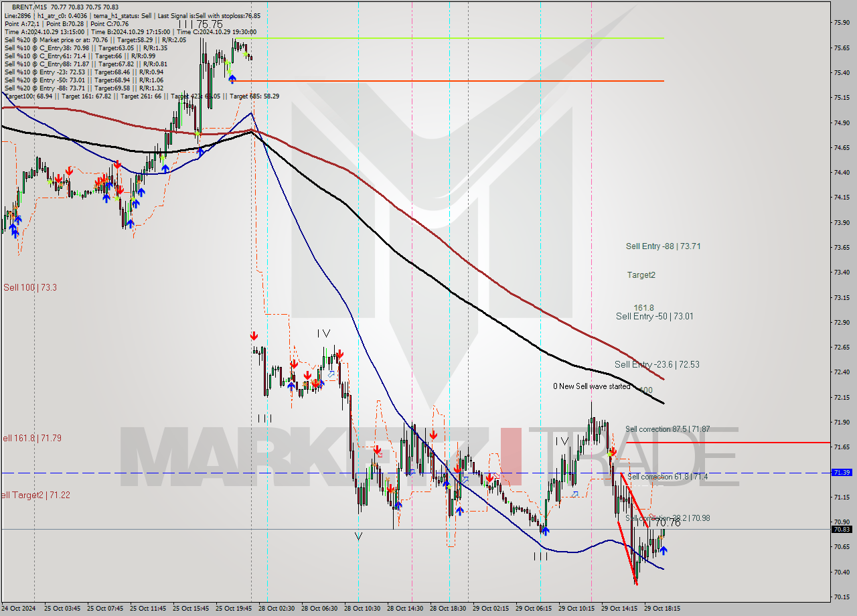The height and width of the screenshot is (616, 857).
Task: Click the 74.90 price axis value
Action: click(842, 123)
